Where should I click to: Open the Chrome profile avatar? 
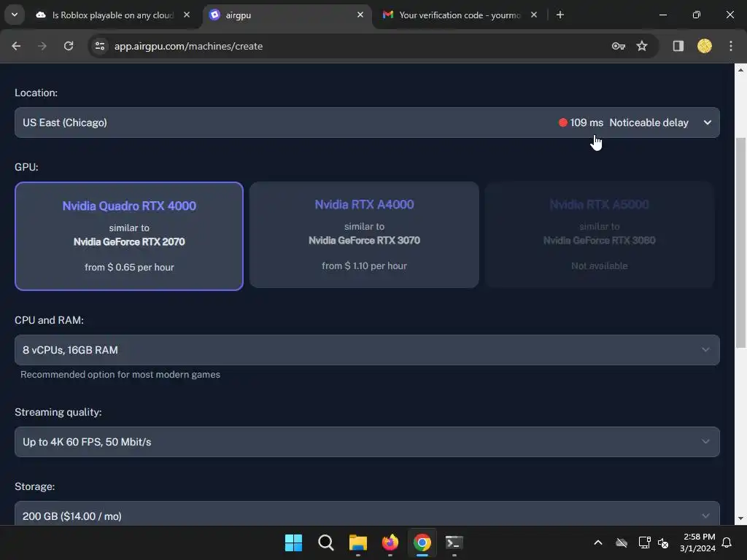click(705, 46)
